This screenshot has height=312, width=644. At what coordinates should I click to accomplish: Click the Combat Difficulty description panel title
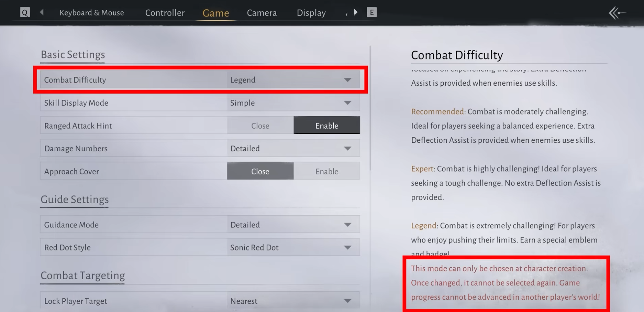(x=457, y=55)
